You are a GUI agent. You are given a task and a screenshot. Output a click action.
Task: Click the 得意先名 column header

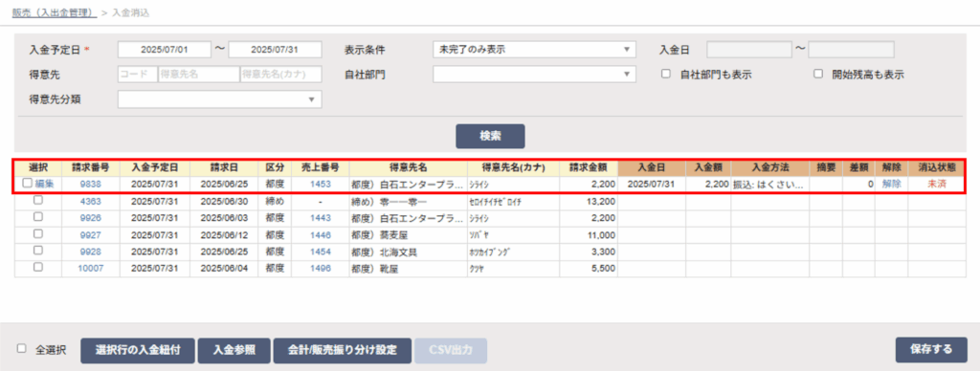pos(408,168)
